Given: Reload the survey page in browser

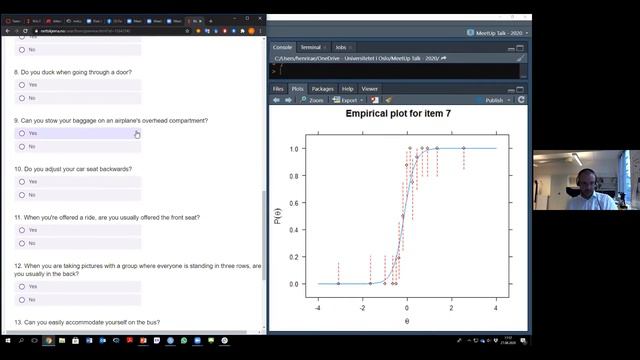Looking at the screenshot, I should [x=25, y=31].
